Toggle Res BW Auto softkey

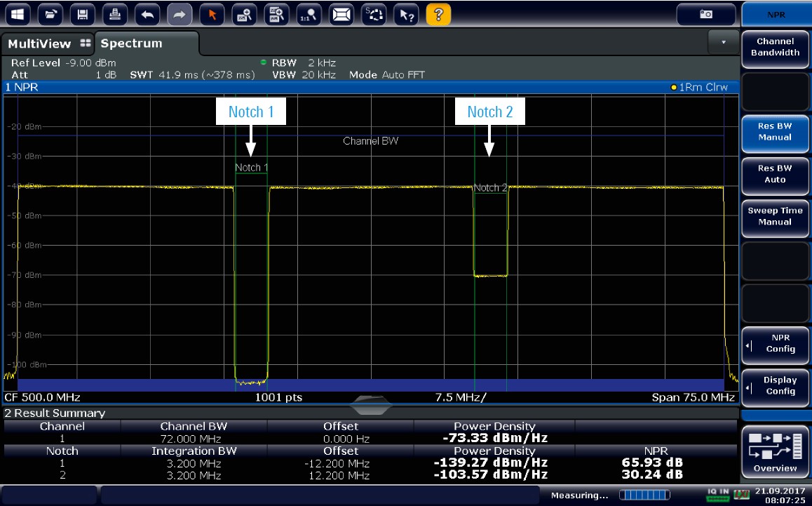click(x=774, y=174)
